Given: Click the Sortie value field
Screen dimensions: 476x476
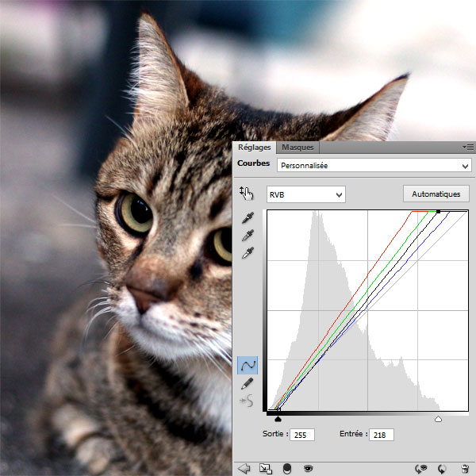Looking at the screenshot, I should [302, 435].
